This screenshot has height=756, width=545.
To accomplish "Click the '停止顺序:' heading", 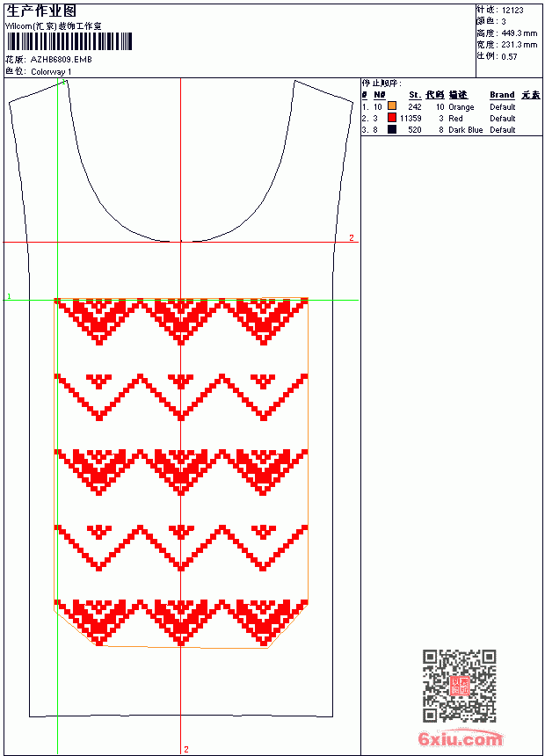I will point(381,84).
